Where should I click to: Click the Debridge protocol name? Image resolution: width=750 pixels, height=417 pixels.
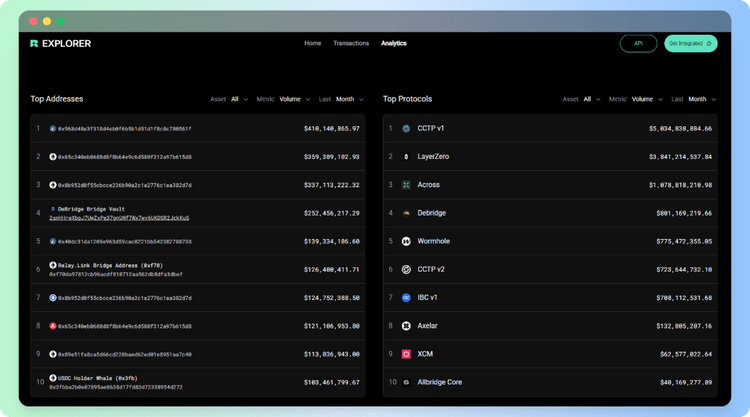431,213
